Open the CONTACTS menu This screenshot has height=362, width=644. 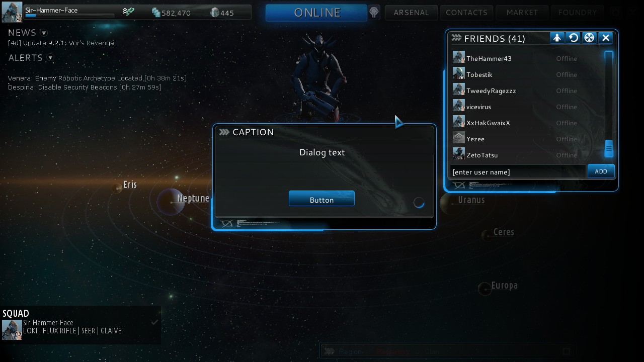point(466,13)
